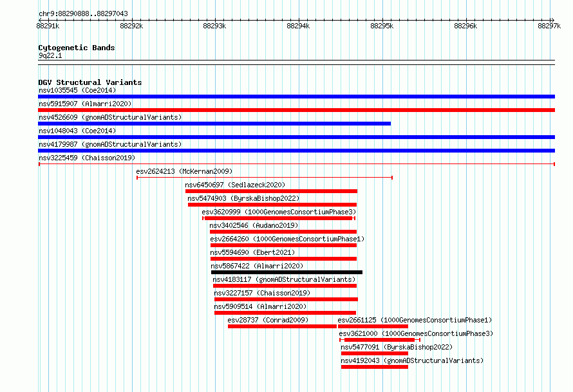Click the 88292k ruler tick label
Image resolution: width=573 pixels, height=392 pixels.
(x=131, y=26)
